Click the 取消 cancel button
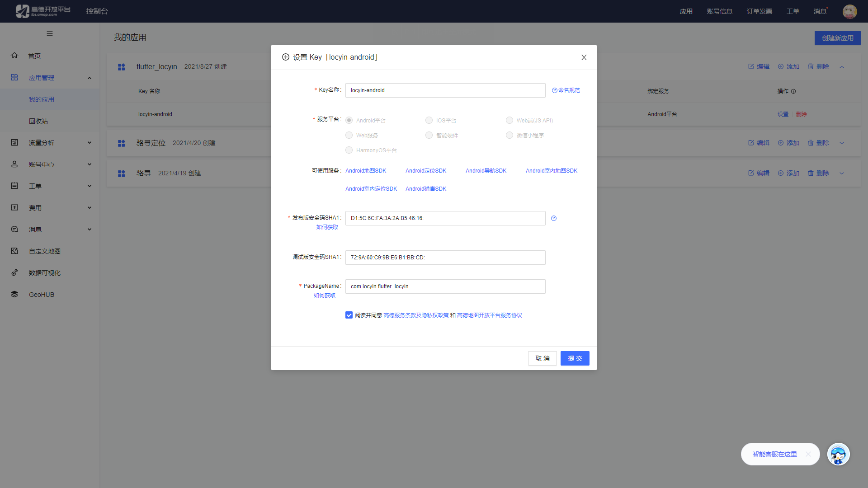 (542, 358)
